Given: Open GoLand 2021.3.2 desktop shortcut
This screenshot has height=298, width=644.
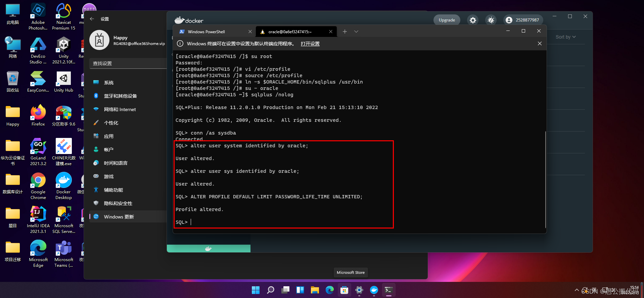Looking at the screenshot, I should coord(38,152).
